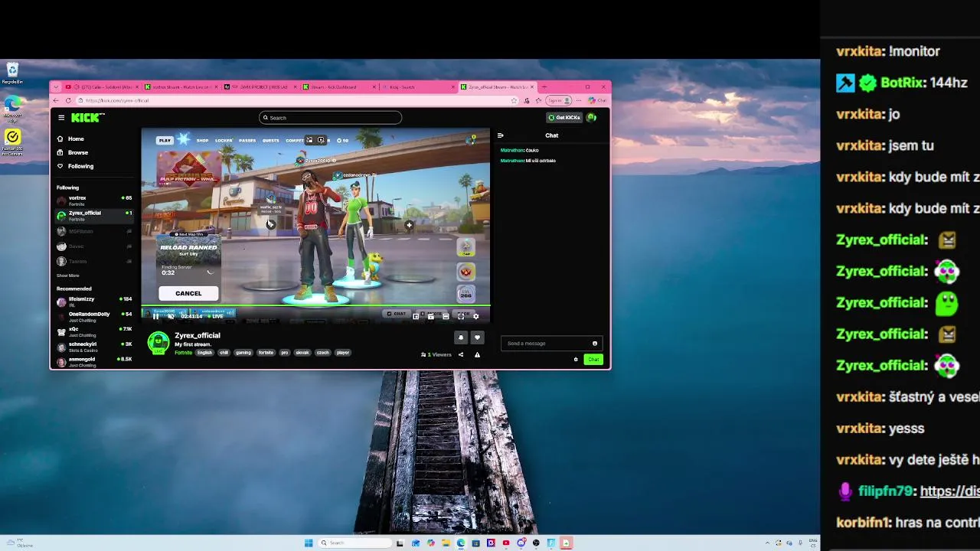Open chat settings gear
Viewport: 980px width, 551px height.
pos(576,360)
